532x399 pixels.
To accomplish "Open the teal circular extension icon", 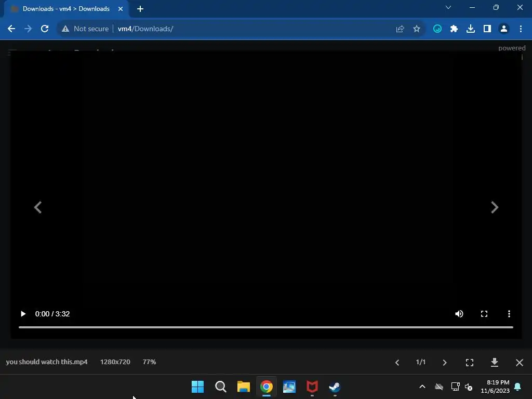I will [x=437, y=29].
